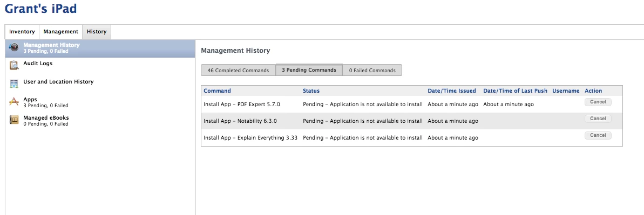View 0 Failed Commands

(372, 70)
